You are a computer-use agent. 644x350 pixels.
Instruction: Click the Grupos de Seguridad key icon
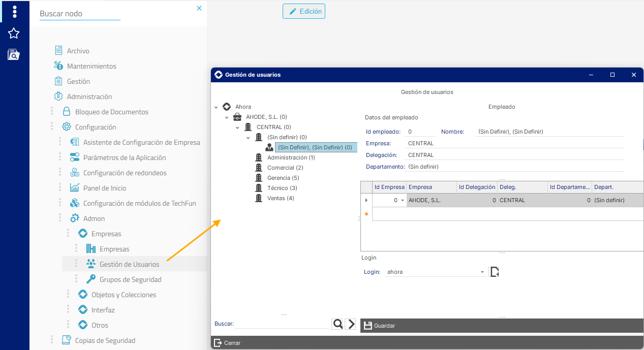pyautogui.click(x=91, y=279)
